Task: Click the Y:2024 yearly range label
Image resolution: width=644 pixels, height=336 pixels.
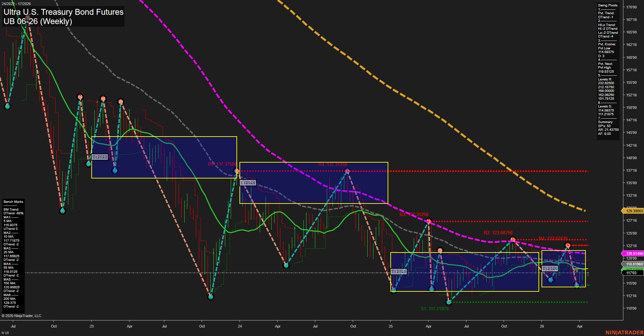Action: pyautogui.click(x=248, y=183)
